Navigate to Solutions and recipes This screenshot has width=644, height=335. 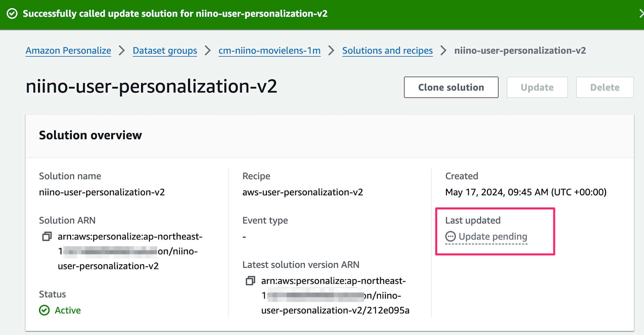point(387,51)
